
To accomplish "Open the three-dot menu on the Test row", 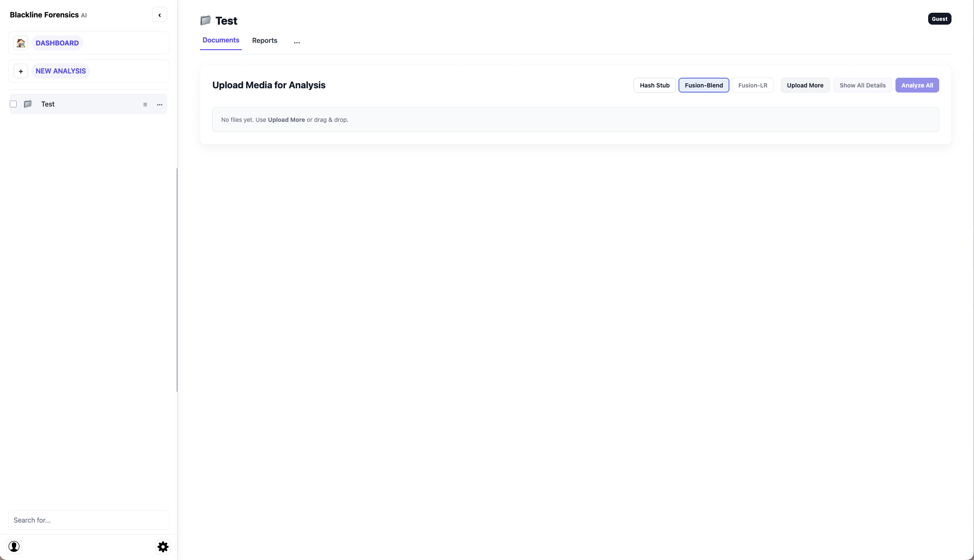I will [x=159, y=104].
